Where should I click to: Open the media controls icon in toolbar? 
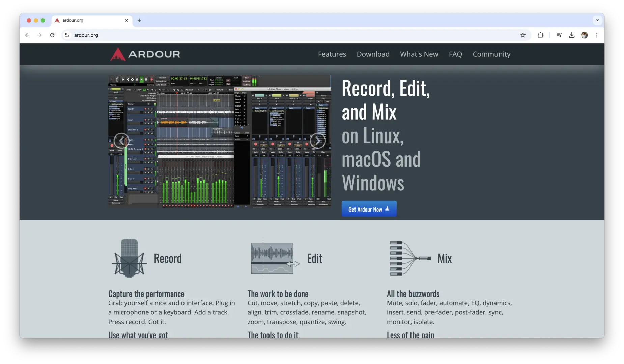point(559,35)
